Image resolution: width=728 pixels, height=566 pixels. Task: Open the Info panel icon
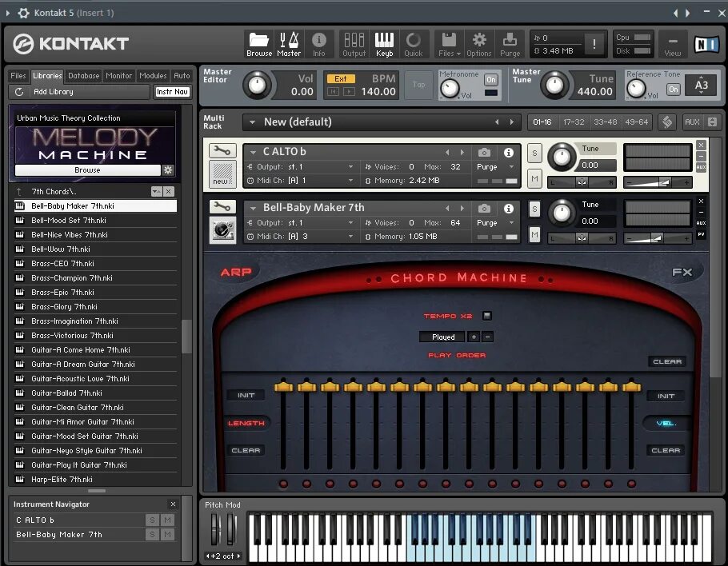[318, 44]
